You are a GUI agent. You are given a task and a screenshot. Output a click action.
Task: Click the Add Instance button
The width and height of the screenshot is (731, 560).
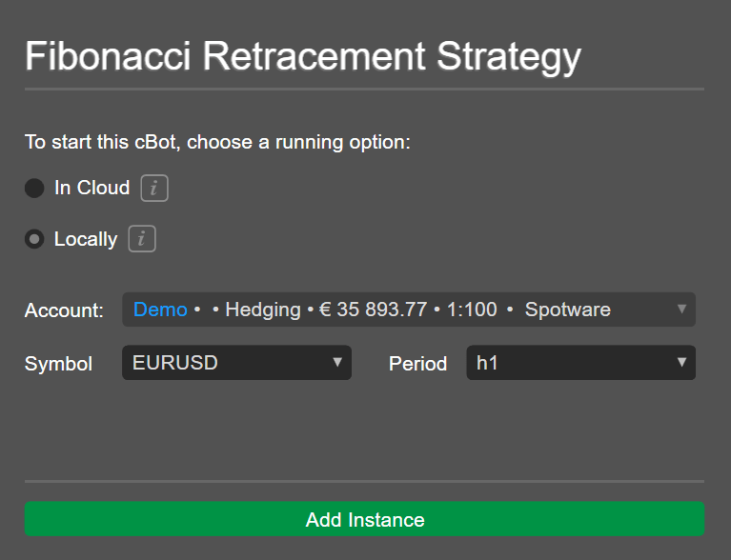click(365, 518)
